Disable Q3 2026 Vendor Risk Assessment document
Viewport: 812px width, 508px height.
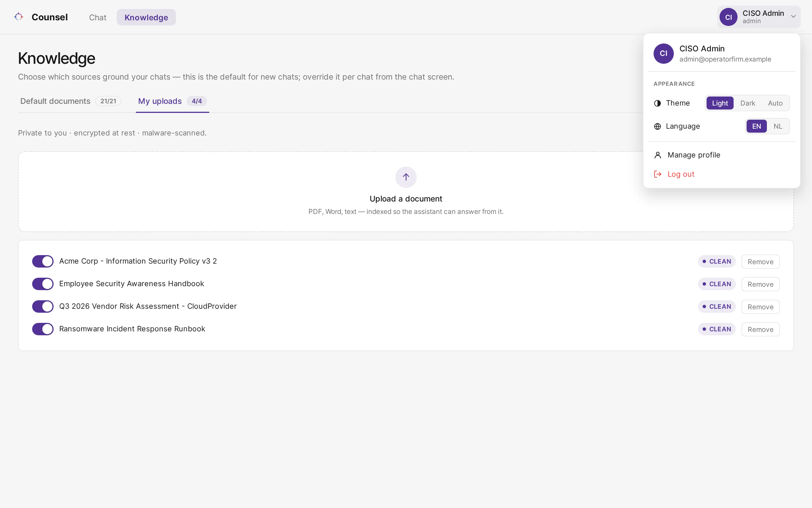pyautogui.click(x=43, y=306)
